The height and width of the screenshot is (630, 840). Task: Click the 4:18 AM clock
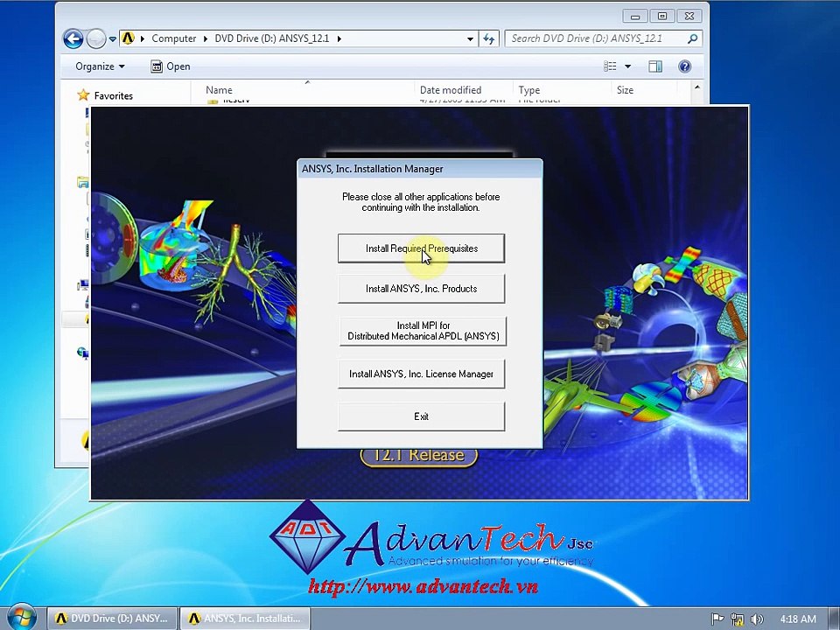(x=798, y=619)
